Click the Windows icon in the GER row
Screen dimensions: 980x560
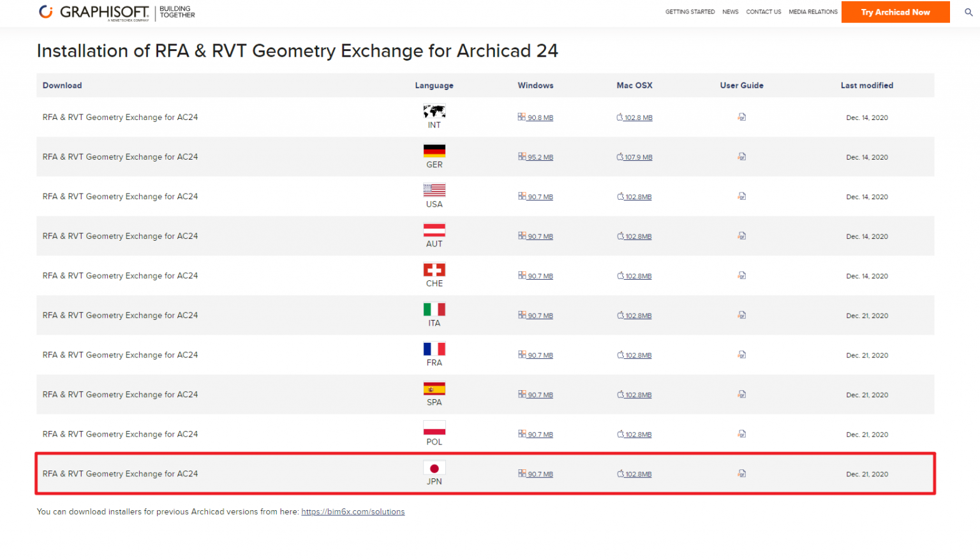coord(523,156)
